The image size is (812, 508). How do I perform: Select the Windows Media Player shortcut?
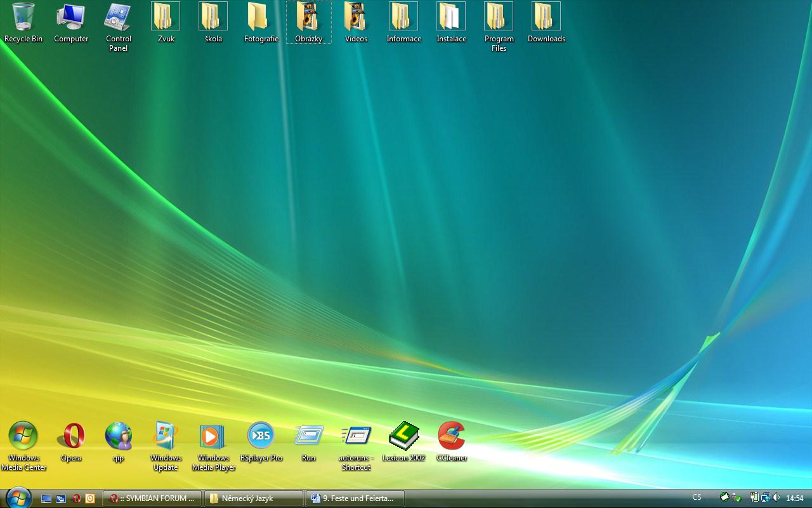pos(213,446)
